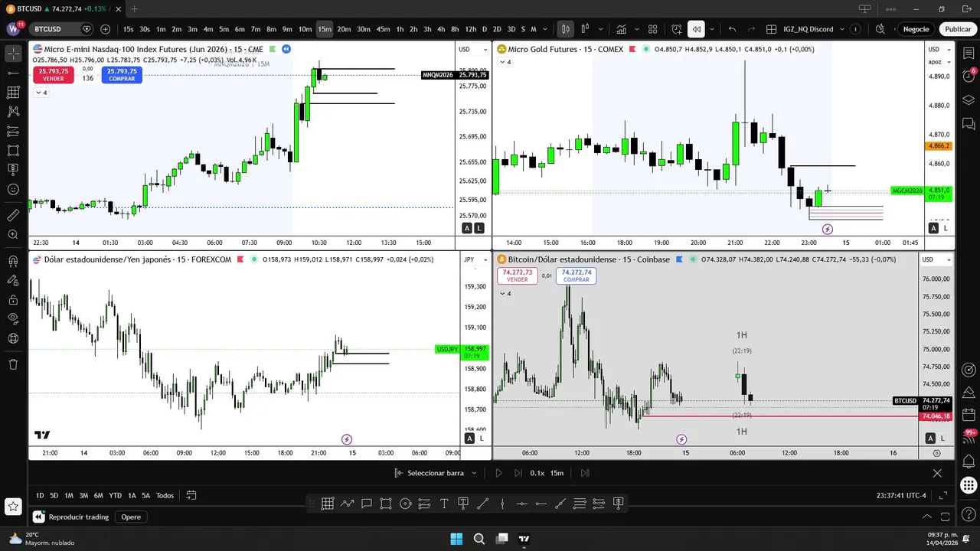Open the emoji and icons tool
980x551 pixels.
13,190
